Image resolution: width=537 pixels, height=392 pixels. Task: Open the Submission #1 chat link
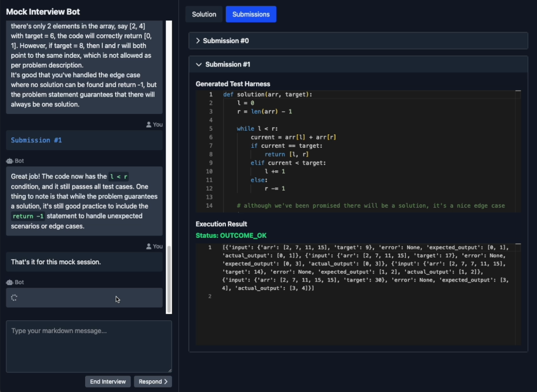tap(36, 140)
